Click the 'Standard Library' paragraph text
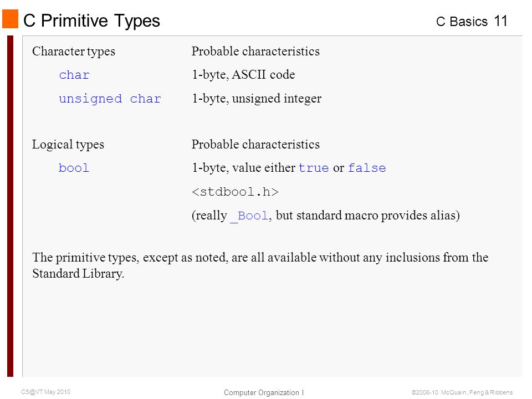This screenshot has height=399, width=532. click(x=260, y=265)
